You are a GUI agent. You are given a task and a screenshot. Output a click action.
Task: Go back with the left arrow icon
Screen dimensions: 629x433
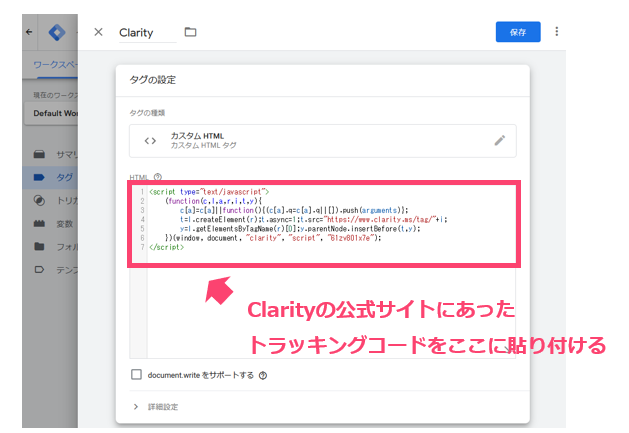pos(29,32)
